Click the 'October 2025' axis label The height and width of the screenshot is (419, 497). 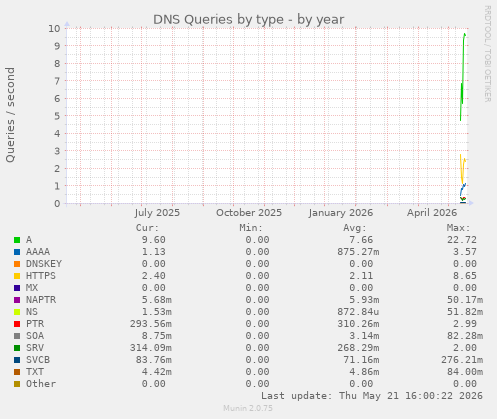pos(249,213)
